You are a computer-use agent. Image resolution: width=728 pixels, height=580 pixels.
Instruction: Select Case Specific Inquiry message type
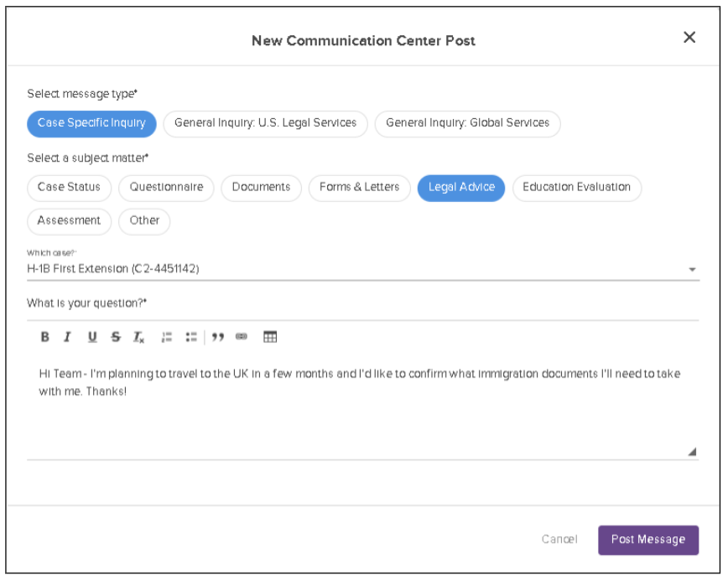pos(91,123)
